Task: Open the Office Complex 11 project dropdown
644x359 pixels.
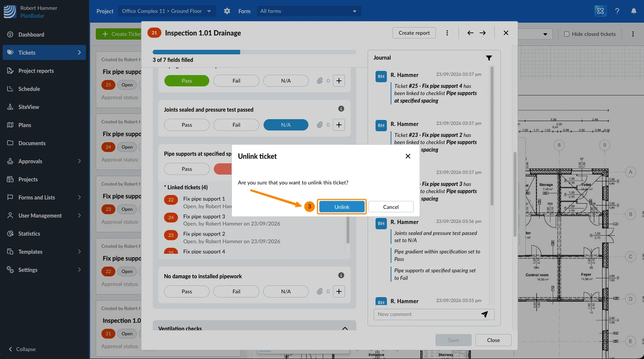Action: (166, 11)
